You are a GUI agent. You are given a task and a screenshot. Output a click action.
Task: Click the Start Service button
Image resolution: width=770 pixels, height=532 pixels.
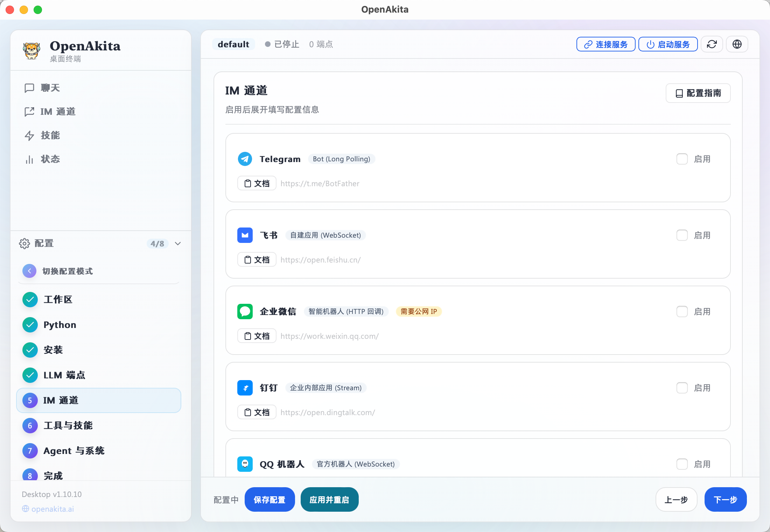tap(668, 44)
